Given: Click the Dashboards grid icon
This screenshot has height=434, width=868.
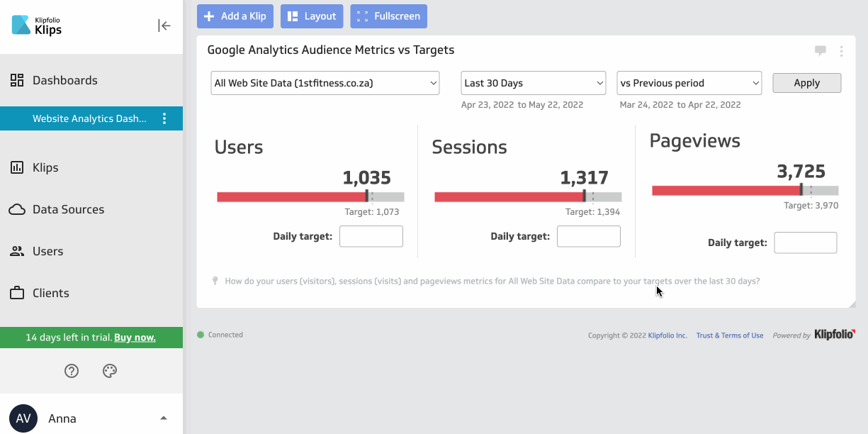Looking at the screenshot, I should [17, 80].
